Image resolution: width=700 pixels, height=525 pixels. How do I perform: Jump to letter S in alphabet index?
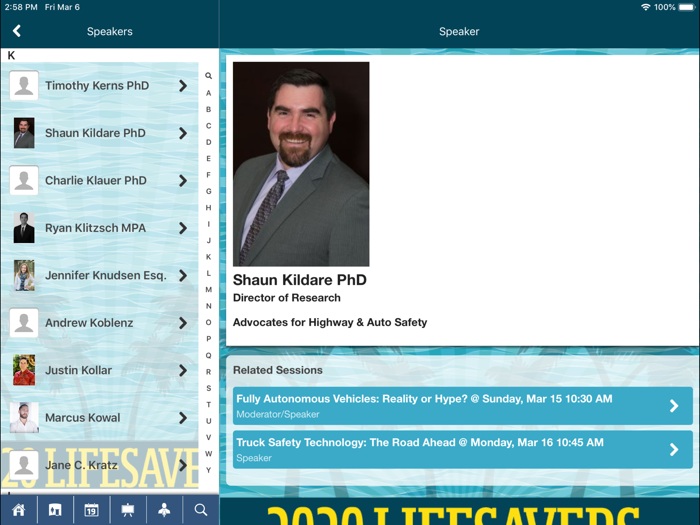click(x=208, y=388)
